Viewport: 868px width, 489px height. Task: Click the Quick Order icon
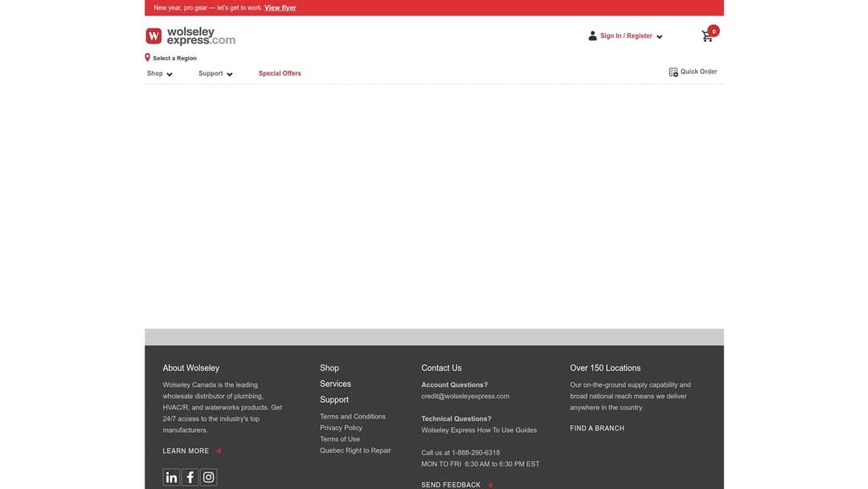671,69
